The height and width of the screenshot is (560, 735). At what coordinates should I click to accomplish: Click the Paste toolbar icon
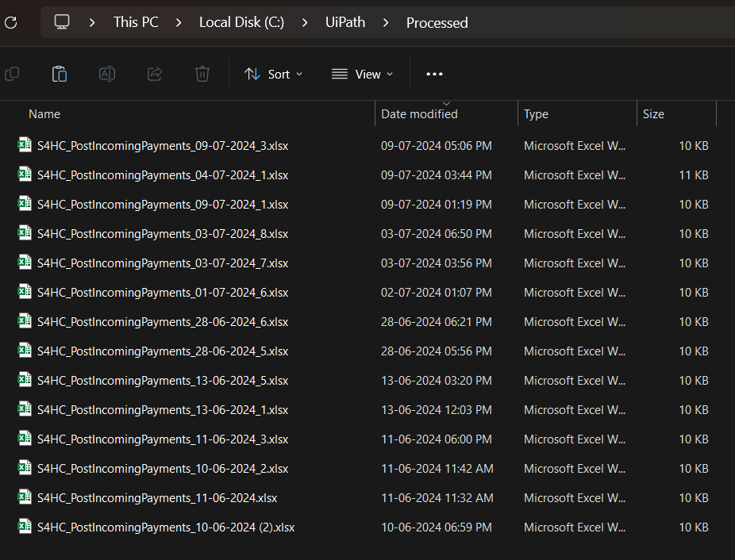60,74
